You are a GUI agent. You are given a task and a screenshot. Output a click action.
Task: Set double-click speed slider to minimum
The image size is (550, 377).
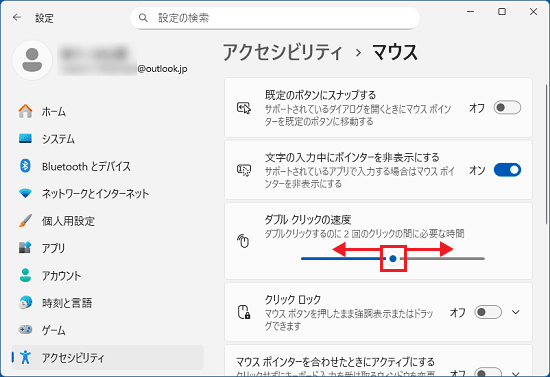tap(302, 258)
